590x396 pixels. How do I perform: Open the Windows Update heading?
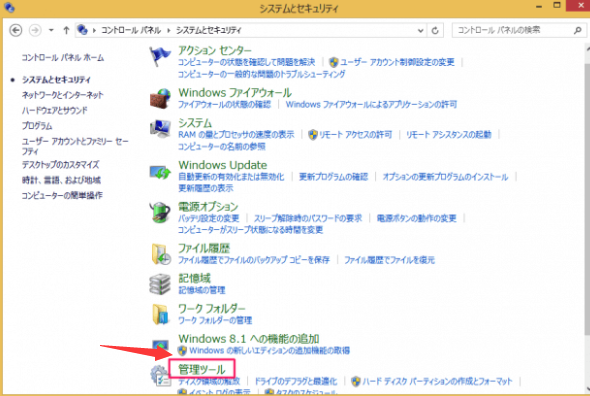[x=223, y=165]
